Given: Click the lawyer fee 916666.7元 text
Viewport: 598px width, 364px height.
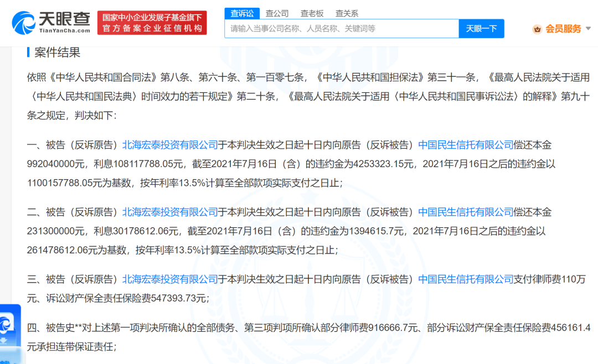Looking at the screenshot, I should (x=393, y=327).
